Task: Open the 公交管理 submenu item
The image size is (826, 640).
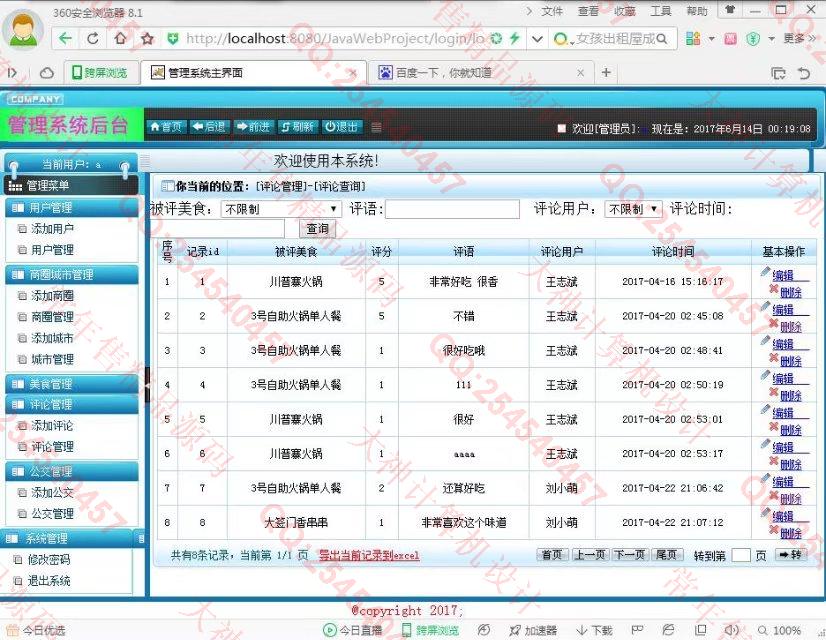Action: pyautogui.click(x=52, y=514)
